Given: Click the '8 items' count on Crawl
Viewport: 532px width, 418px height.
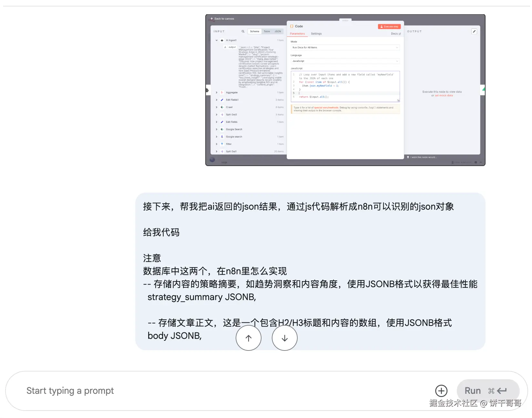Looking at the screenshot, I should click(280, 107).
